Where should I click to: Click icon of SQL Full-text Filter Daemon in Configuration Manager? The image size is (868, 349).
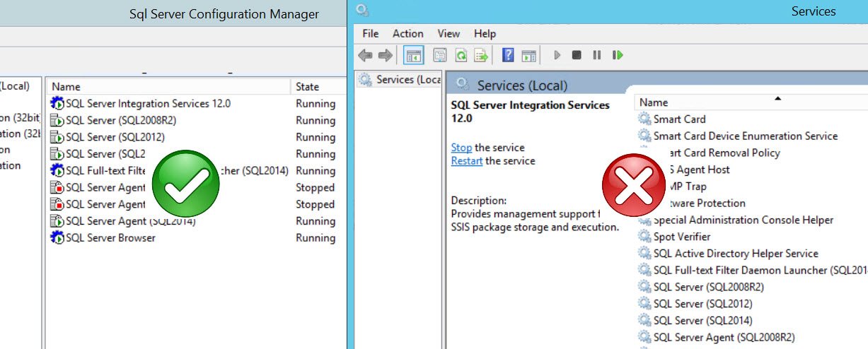point(57,171)
